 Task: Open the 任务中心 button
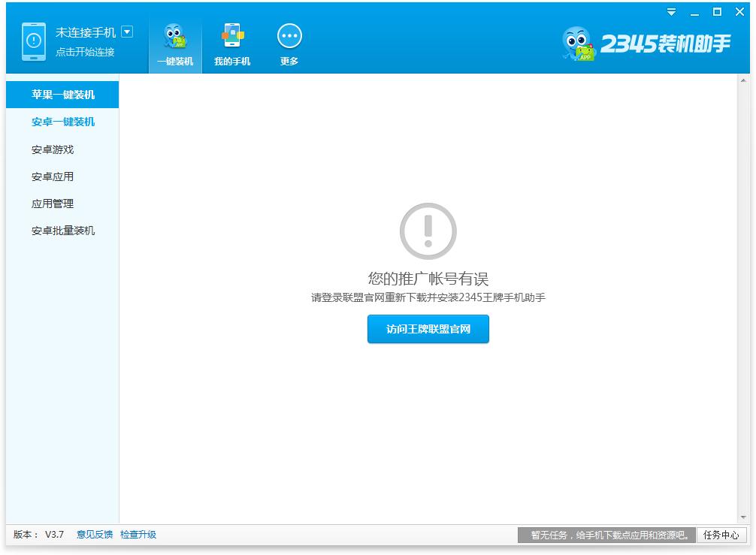point(721,535)
